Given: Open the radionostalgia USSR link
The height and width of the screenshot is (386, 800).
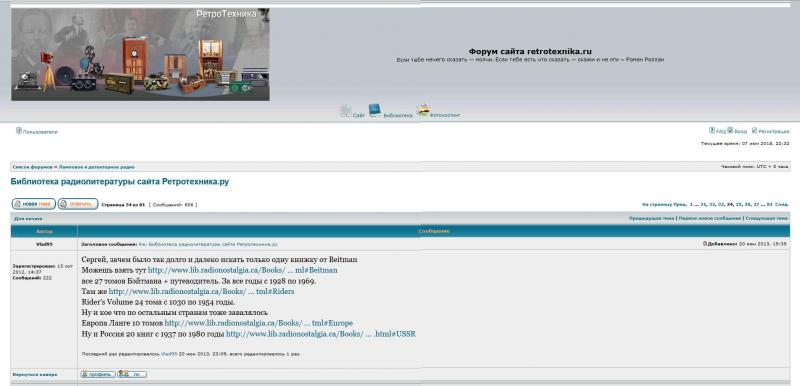Looking at the screenshot, I should click(321, 334).
